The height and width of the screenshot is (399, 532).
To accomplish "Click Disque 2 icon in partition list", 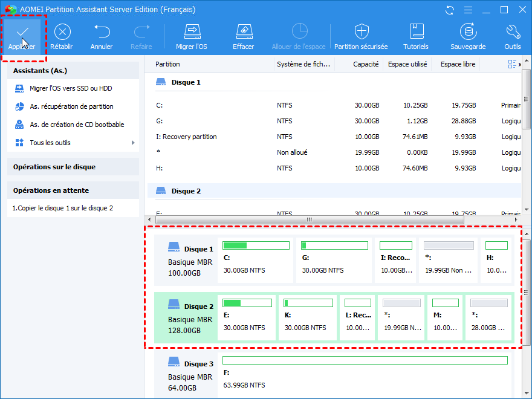I will coord(161,191).
